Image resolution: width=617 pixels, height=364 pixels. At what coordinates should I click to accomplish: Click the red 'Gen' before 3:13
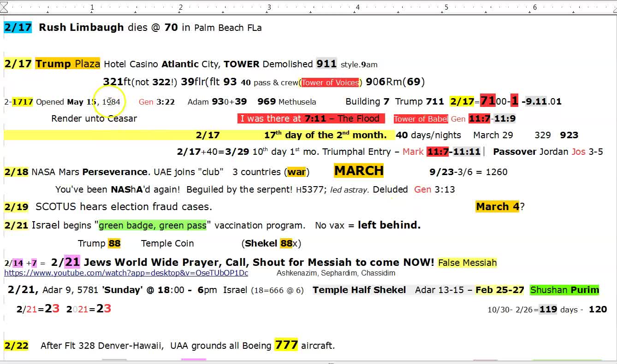pyautogui.click(x=423, y=189)
